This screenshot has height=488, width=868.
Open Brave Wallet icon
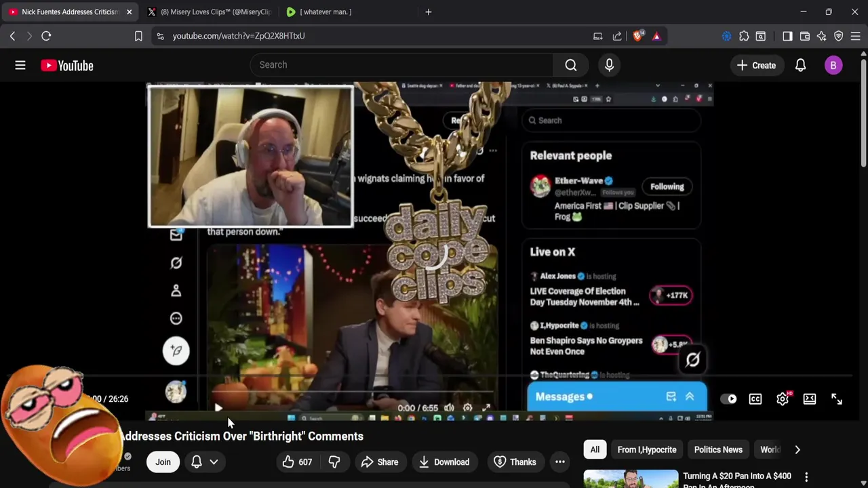(805, 36)
